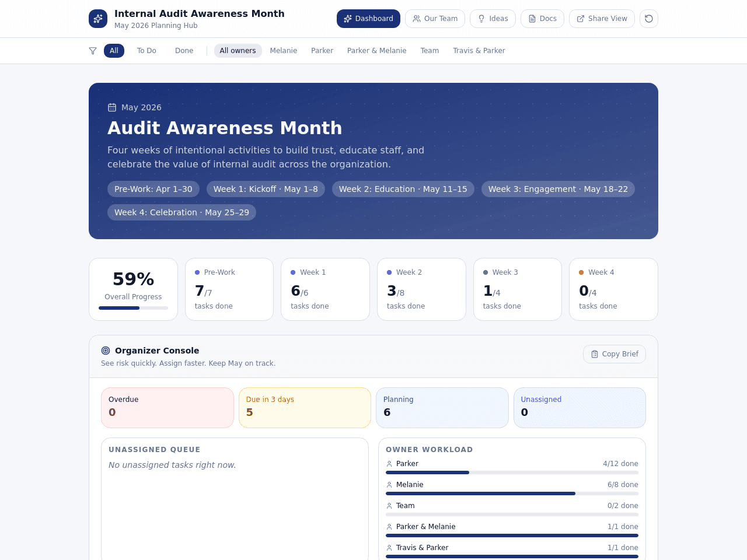Click the Unassigned count card
This screenshot has height=560, width=747.
(580, 408)
